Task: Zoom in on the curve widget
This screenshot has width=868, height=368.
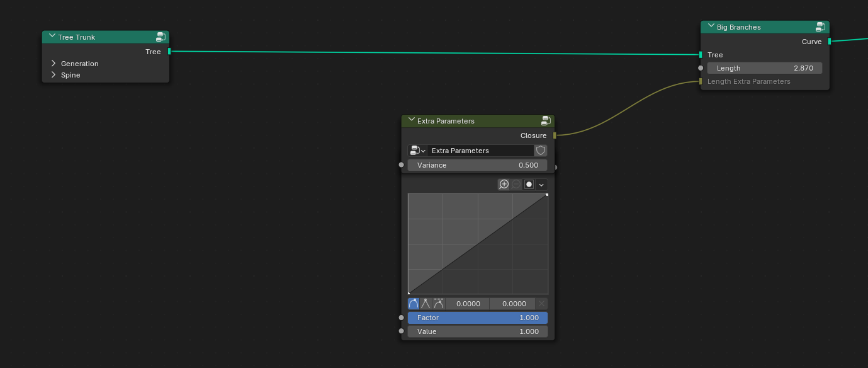Action: click(504, 184)
